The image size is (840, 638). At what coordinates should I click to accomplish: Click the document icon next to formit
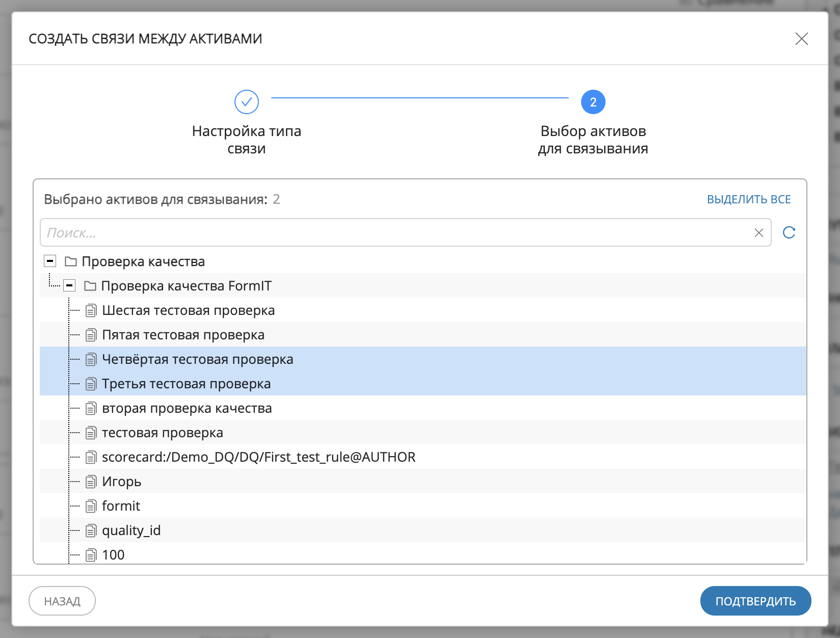pos(91,506)
